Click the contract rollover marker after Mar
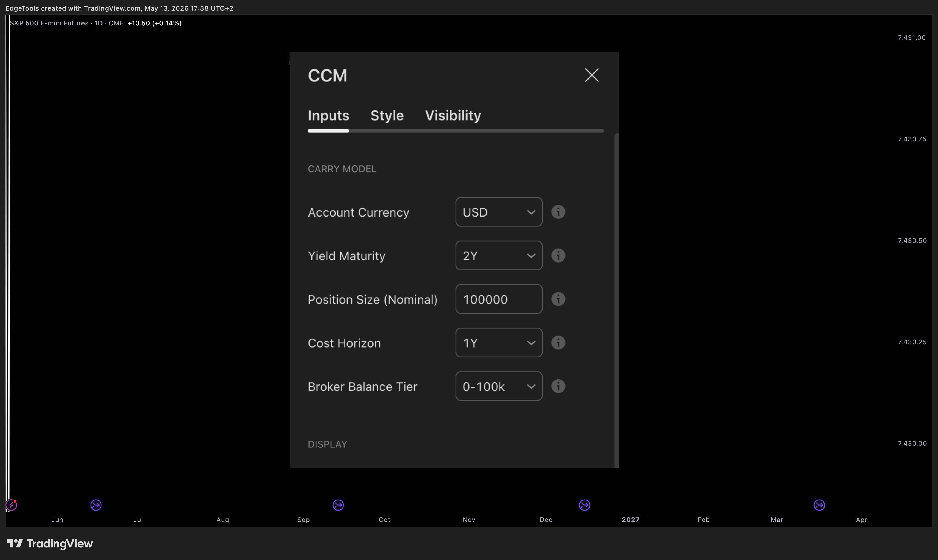 pyautogui.click(x=819, y=505)
